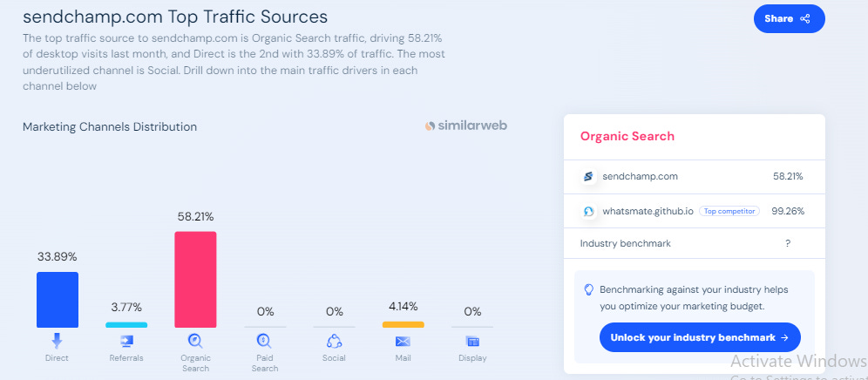Screen dimensions: 868x380
Task: Select the pink Organic Search bar
Action: [195, 280]
